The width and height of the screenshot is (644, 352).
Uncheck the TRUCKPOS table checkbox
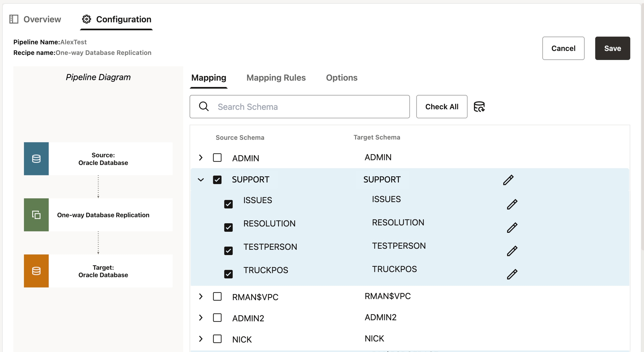[228, 274]
